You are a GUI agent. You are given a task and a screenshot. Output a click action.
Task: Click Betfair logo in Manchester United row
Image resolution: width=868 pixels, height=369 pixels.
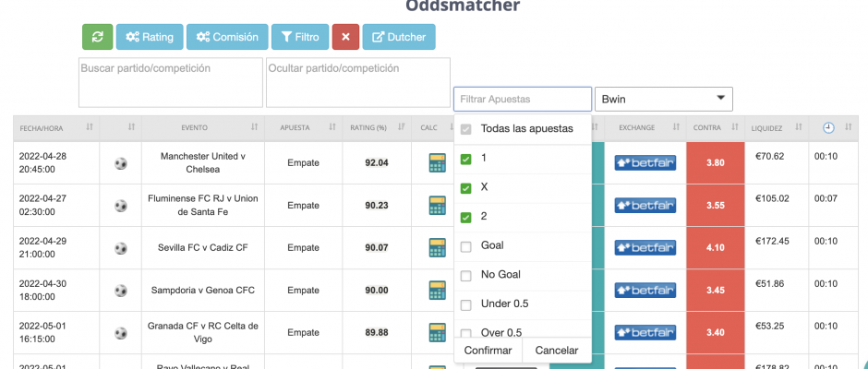tap(645, 163)
